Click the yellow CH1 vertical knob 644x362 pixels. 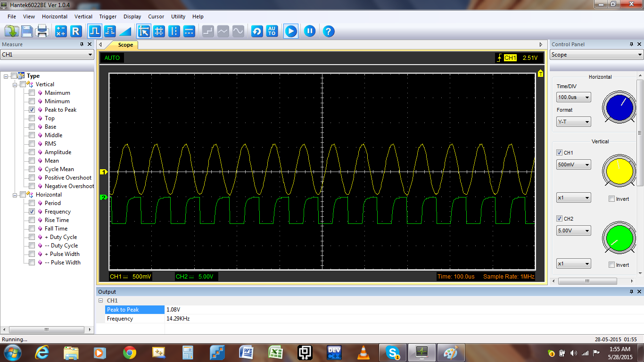[619, 171]
